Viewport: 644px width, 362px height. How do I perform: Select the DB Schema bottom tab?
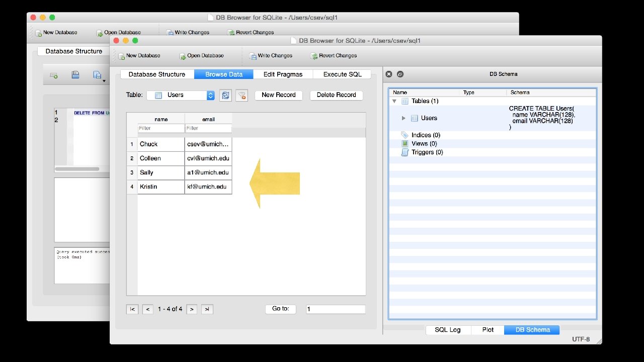coord(532,330)
